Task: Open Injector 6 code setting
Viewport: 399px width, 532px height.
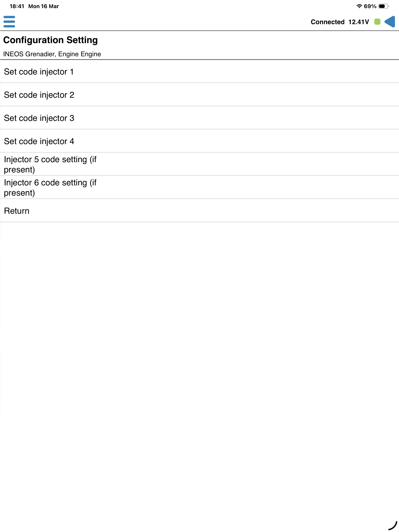Action: click(50, 188)
